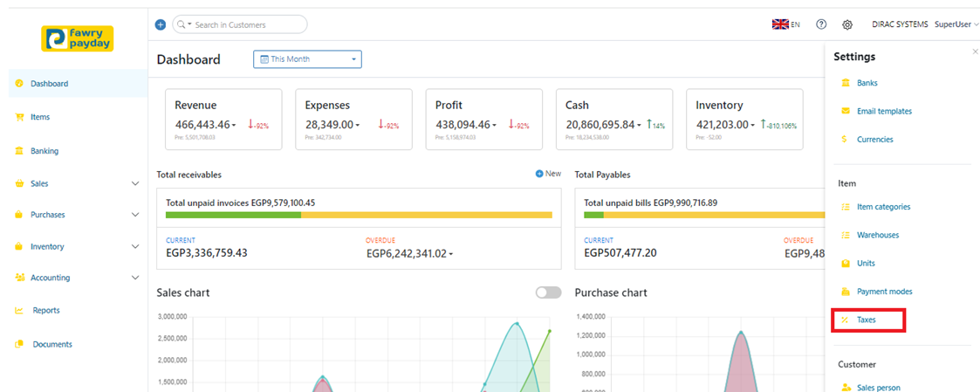
Task: Close the Settings panel
Action: coord(975,52)
